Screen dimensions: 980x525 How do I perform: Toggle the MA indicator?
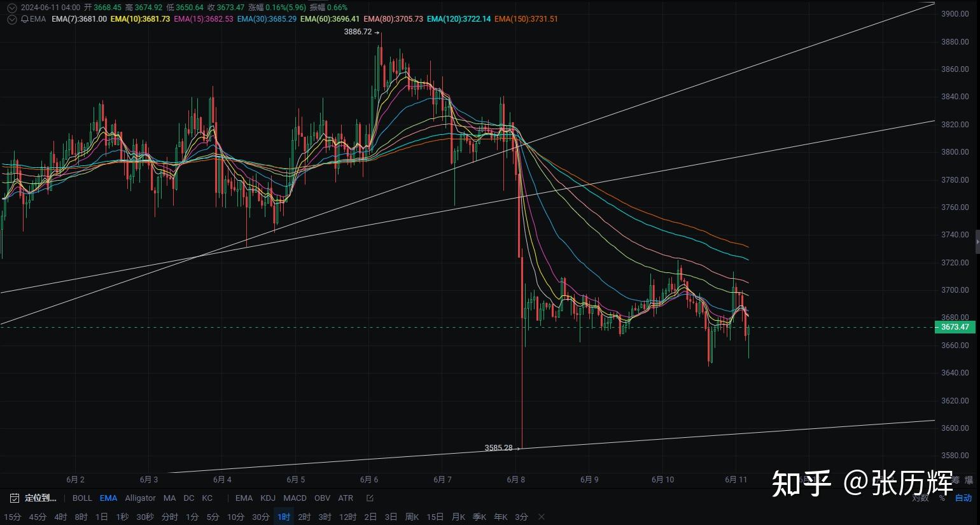(169, 498)
